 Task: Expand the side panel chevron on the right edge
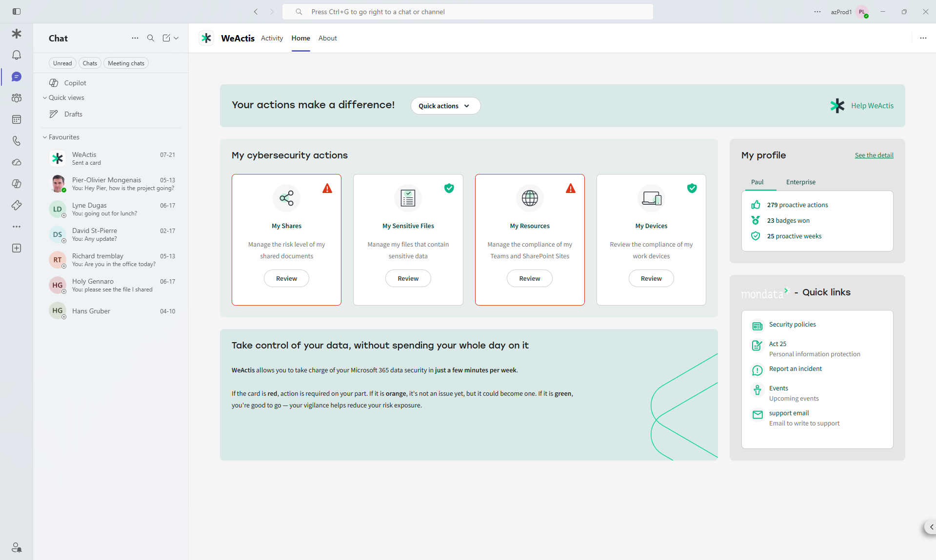[x=931, y=527]
